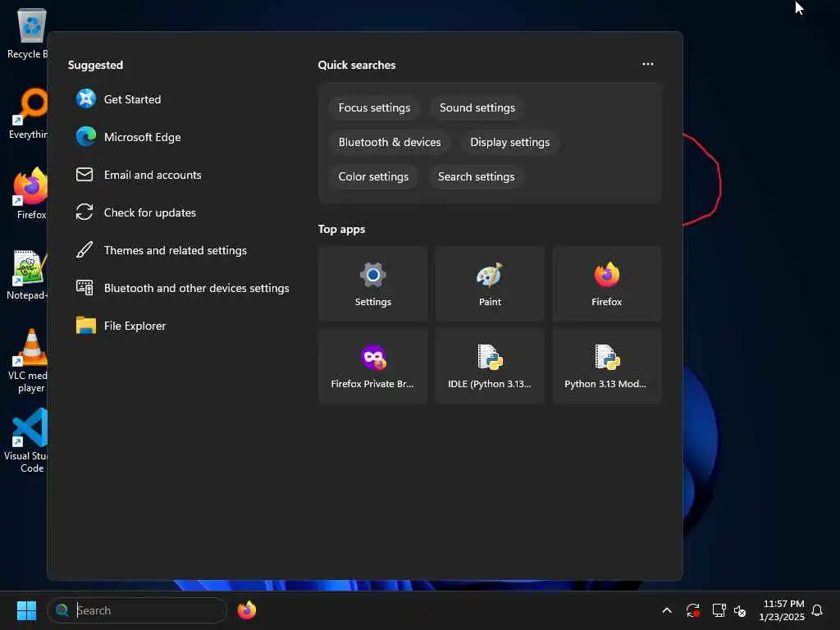
Task: Launch Paint from Top apps
Action: pos(490,284)
